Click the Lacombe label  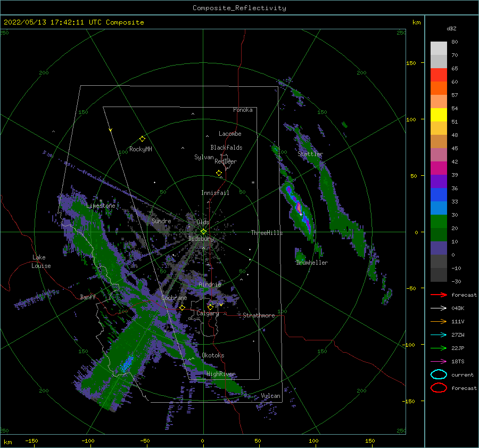pyautogui.click(x=230, y=134)
